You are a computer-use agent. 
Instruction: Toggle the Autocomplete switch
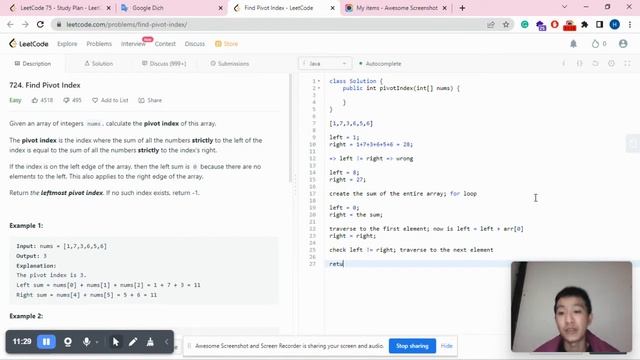380,64
